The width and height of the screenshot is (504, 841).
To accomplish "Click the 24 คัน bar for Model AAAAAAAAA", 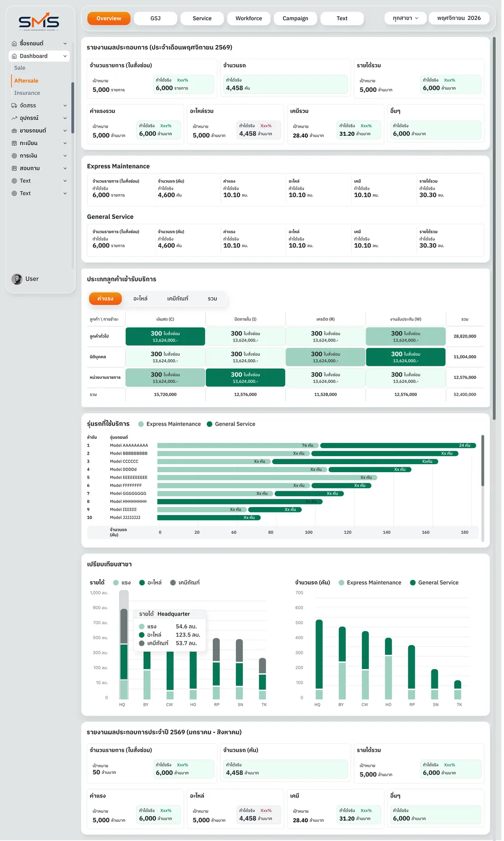I will coord(398,445).
